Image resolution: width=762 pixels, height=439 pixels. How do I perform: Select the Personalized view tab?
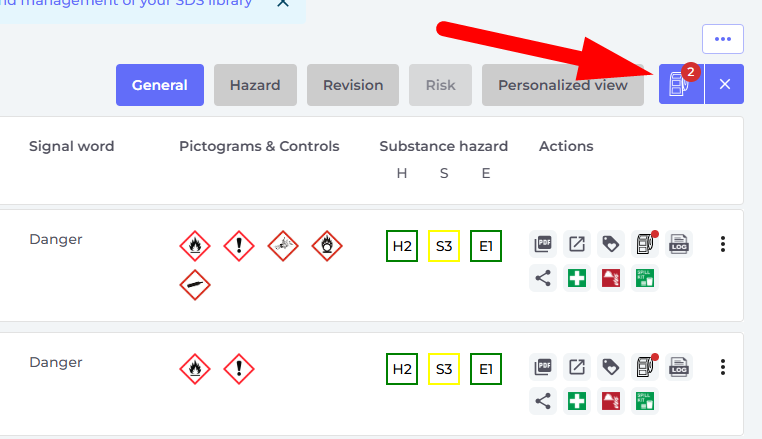pos(563,85)
